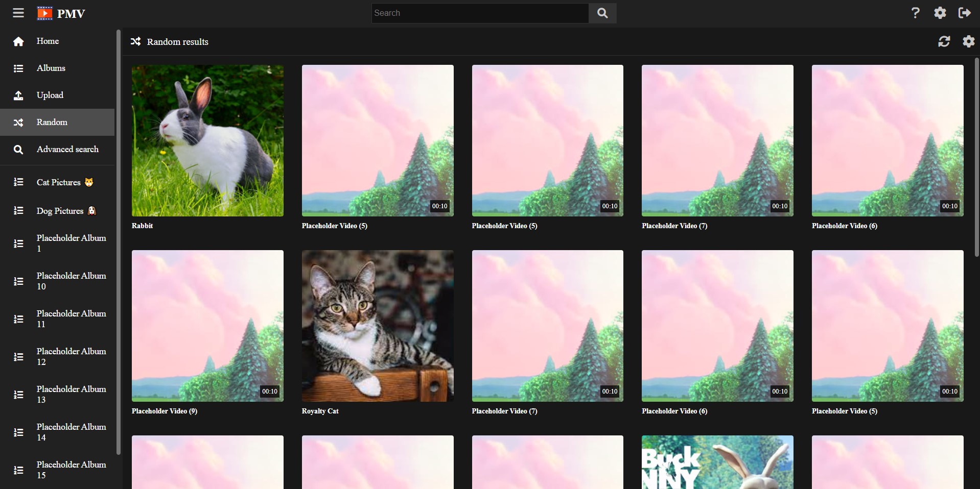Click the PMV logo icon
The height and width of the screenshot is (489, 980).
44,13
